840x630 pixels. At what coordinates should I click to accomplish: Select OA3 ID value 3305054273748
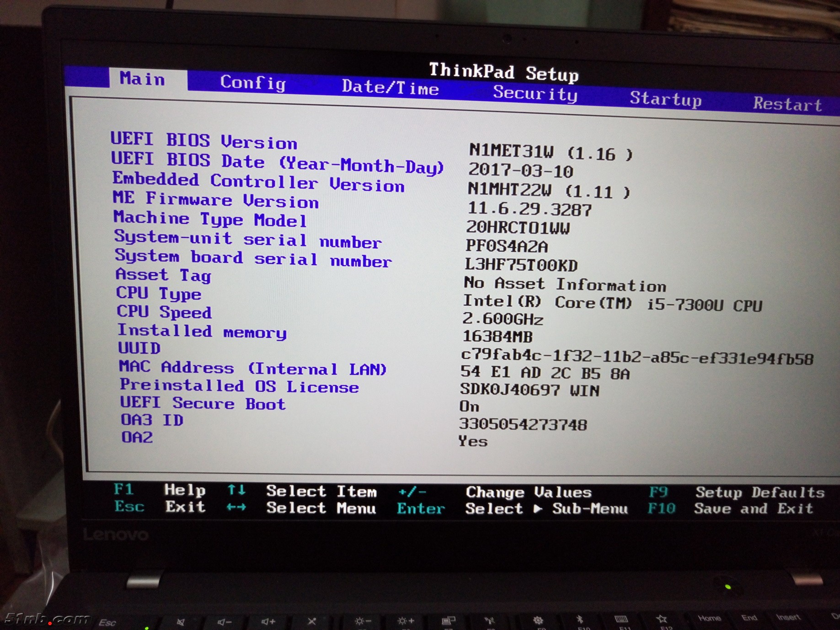pos(523,425)
